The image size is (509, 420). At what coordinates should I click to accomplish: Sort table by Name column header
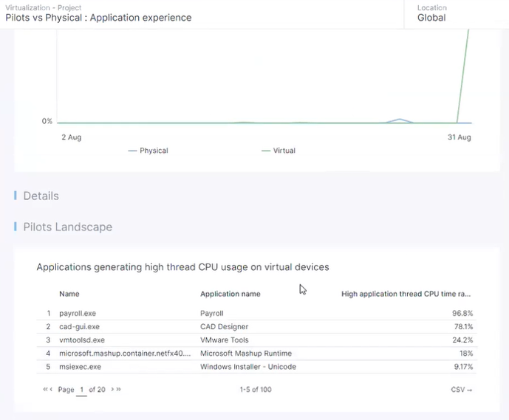coord(69,294)
